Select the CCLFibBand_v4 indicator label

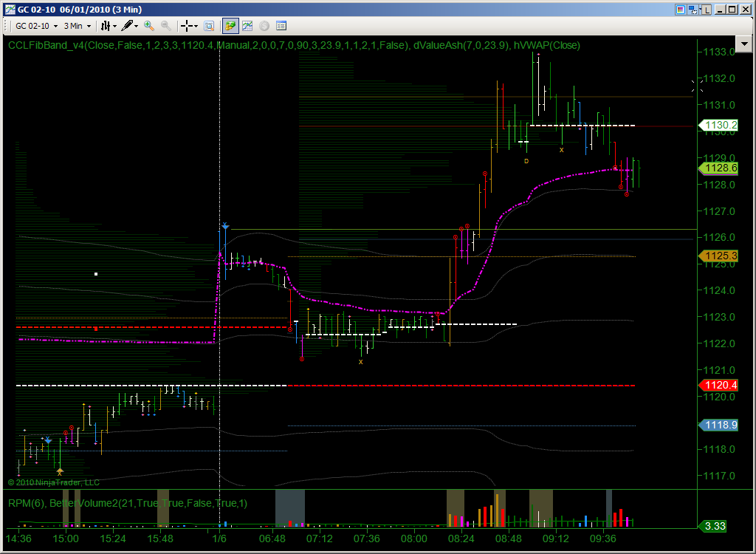tap(209, 45)
